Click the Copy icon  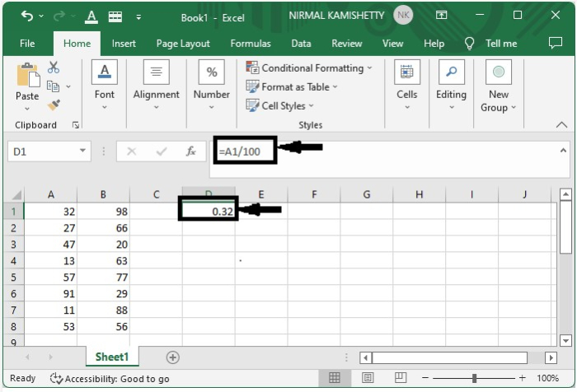coord(54,86)
